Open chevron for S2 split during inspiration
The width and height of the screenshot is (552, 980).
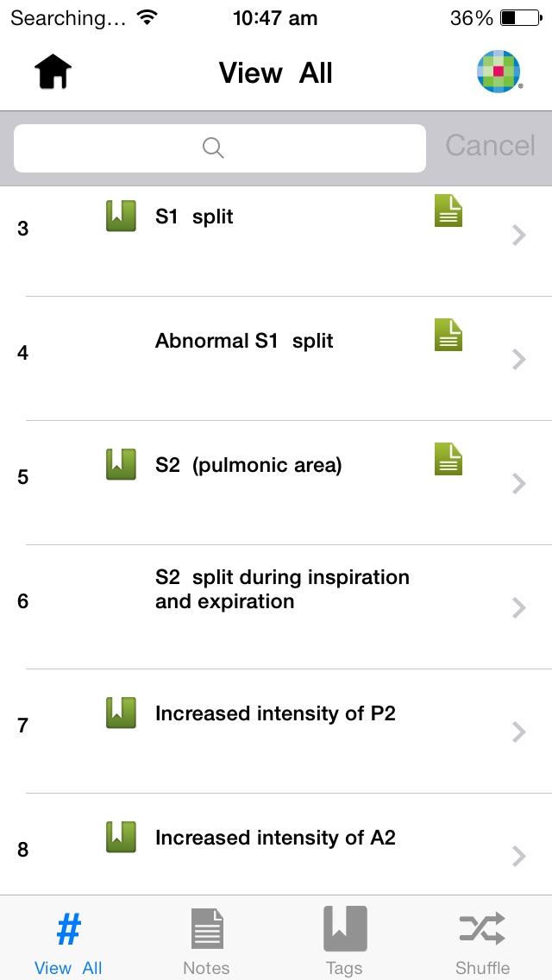[x=518, y=607]
